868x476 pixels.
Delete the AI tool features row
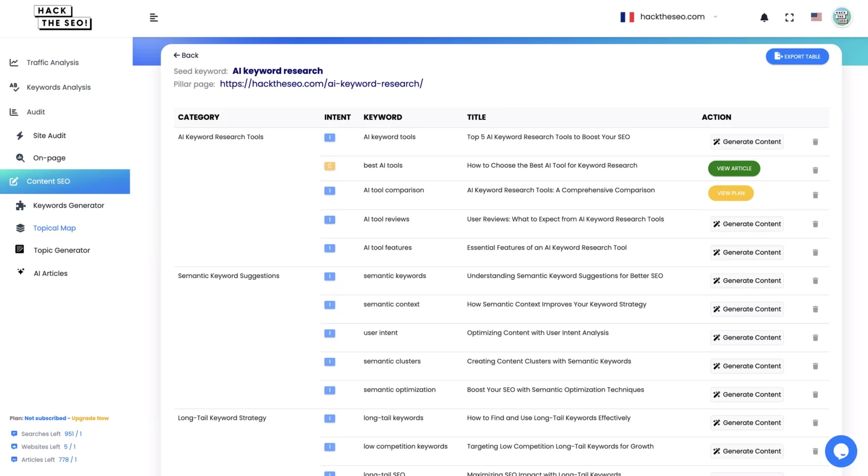coord(815,253)
